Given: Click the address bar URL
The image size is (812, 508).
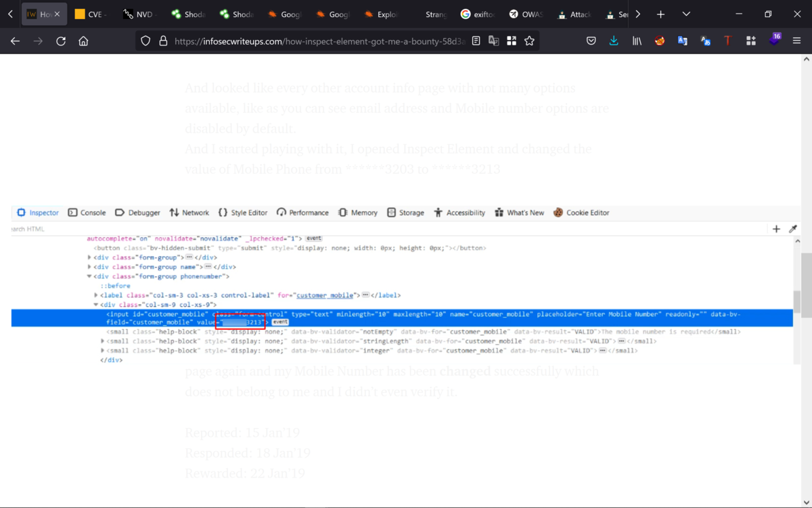Looking at the screenshot, I should [319, 41].
